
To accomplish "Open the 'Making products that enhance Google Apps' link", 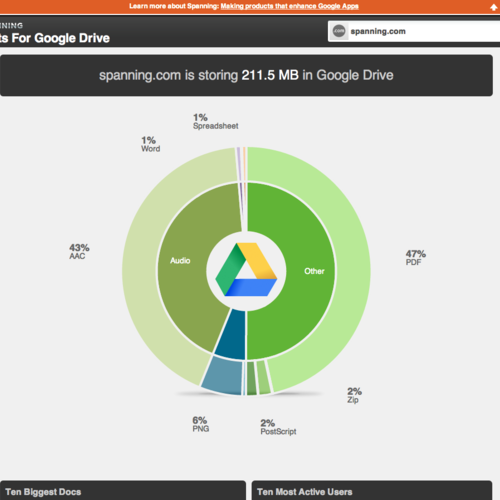I will pos(289,6).
